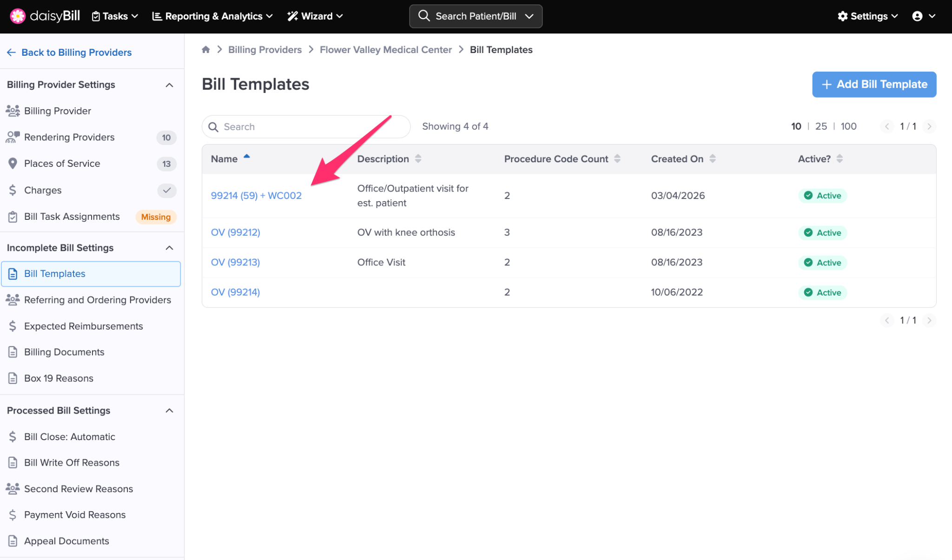Open the Wizard menu
Screen dimensions: 952x560
(315, 16)
